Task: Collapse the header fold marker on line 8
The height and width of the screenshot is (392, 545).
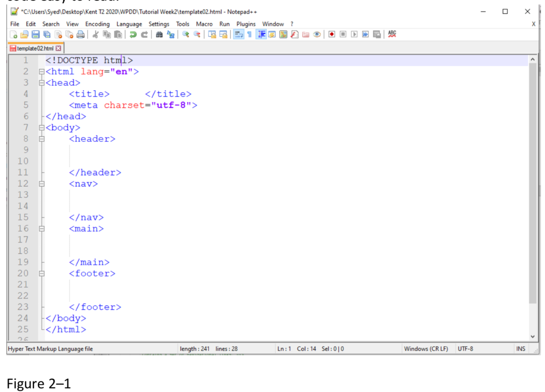Action: tap(42, 139)
